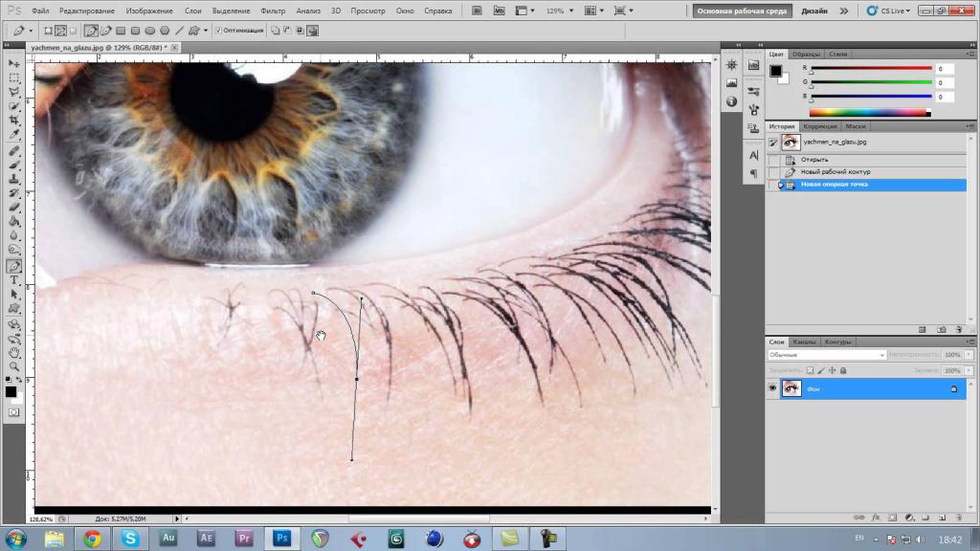Click the Freeform Pen tool icon
Image resolution: width=980 pixels, height=551 pixels.
click(105, 31)
